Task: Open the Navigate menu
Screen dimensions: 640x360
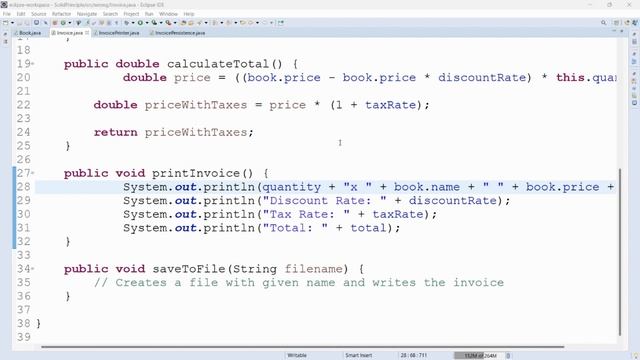Action: coord(87,14)
